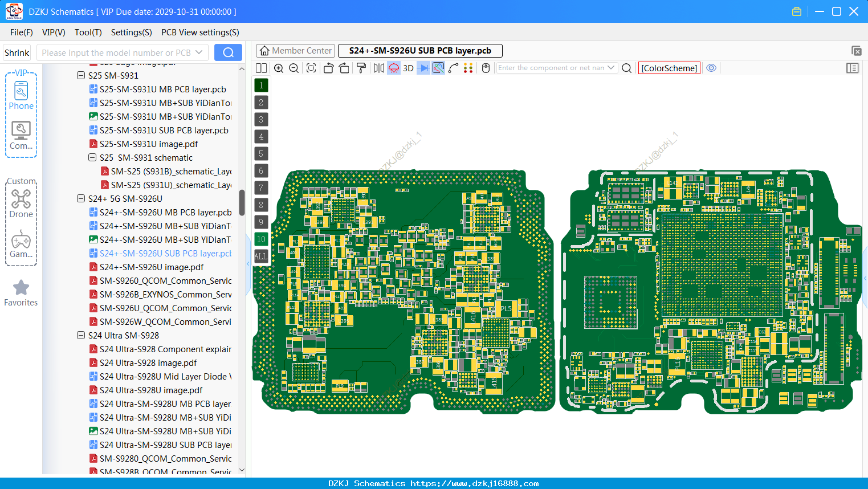868x489 pixels.
Task: Collapse the S25 SM-S931 schematic folder
Action: click(x=92, y=157)
